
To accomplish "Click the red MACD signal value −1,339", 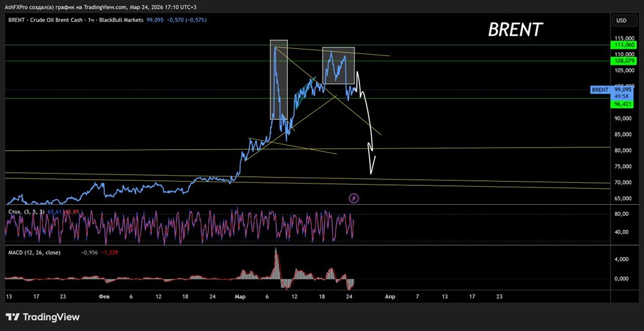I will (109, 252).
